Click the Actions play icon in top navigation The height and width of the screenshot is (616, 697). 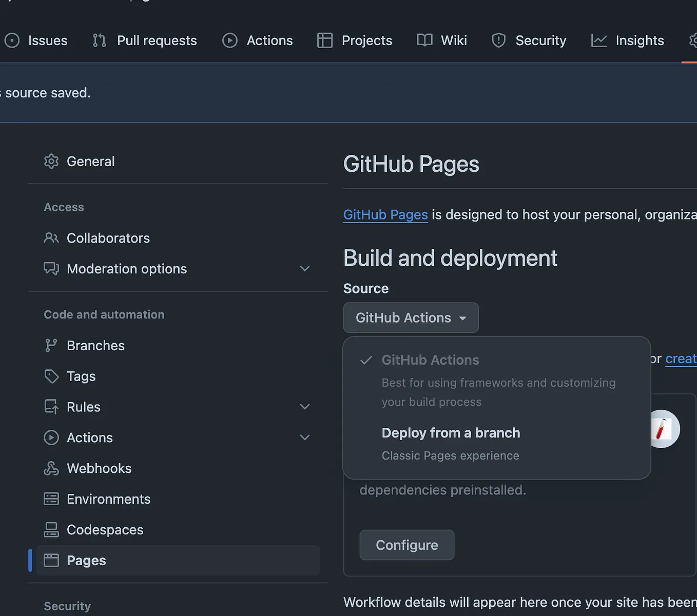pos(230,41)
